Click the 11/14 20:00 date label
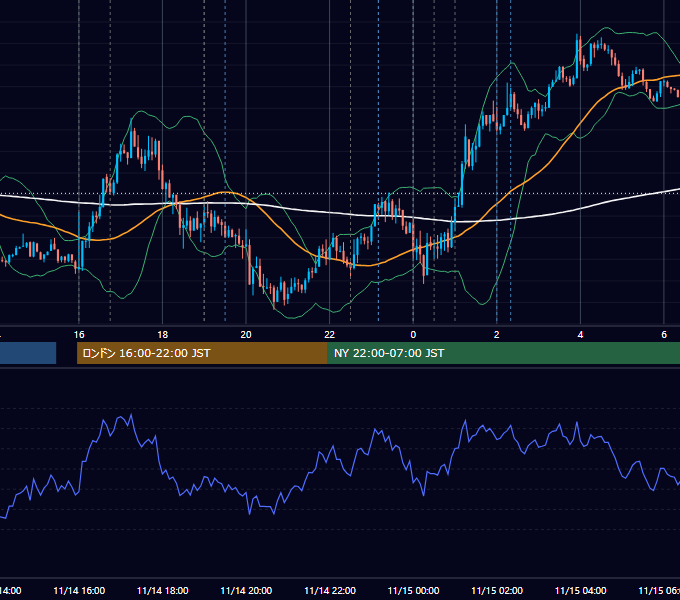 [246, 590]
